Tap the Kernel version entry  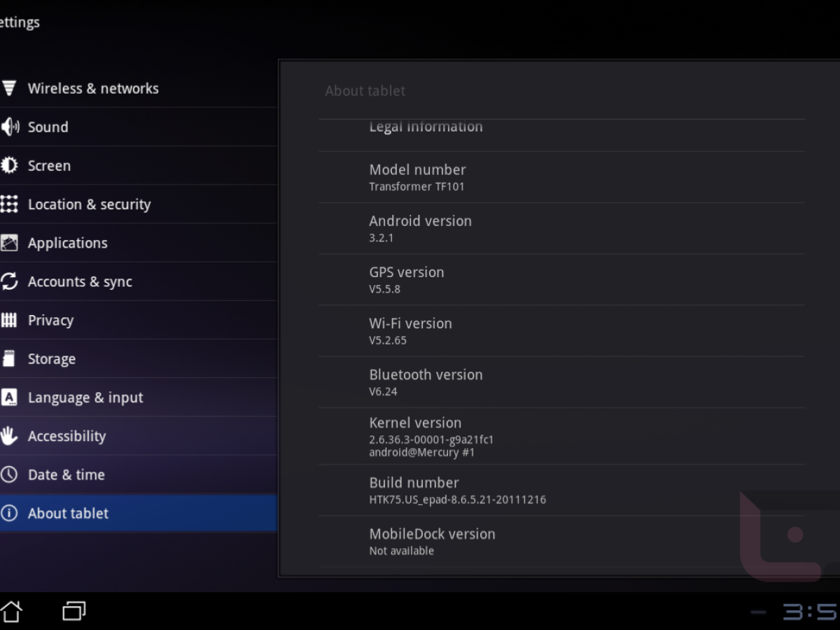(431, 436)
